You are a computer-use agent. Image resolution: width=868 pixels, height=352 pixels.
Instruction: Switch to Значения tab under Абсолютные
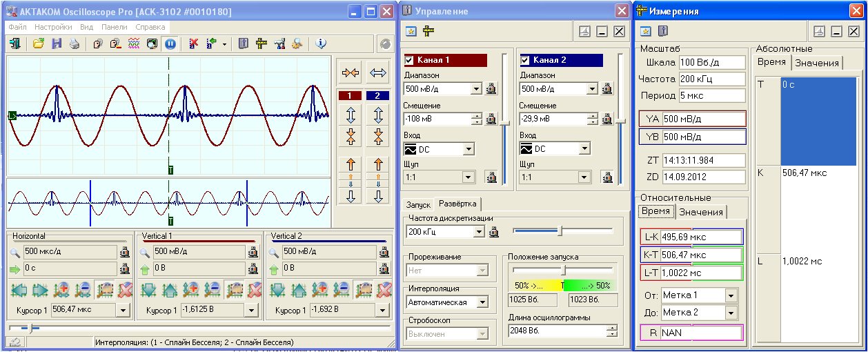pos(816,63)
